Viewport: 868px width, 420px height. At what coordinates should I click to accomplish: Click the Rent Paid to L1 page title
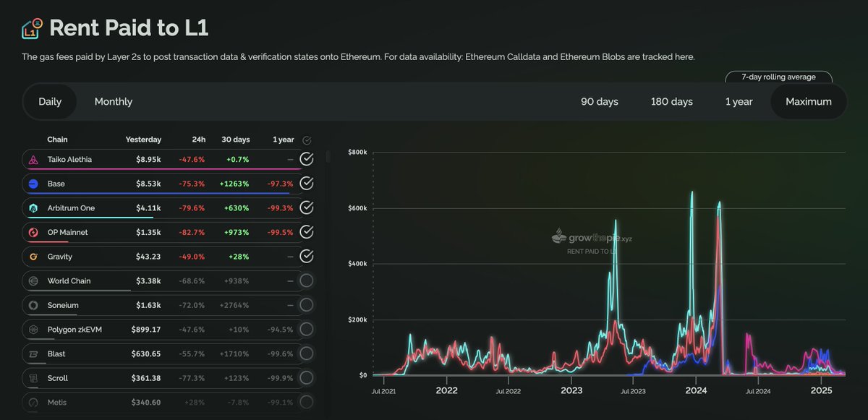click(x=129, y=28)
